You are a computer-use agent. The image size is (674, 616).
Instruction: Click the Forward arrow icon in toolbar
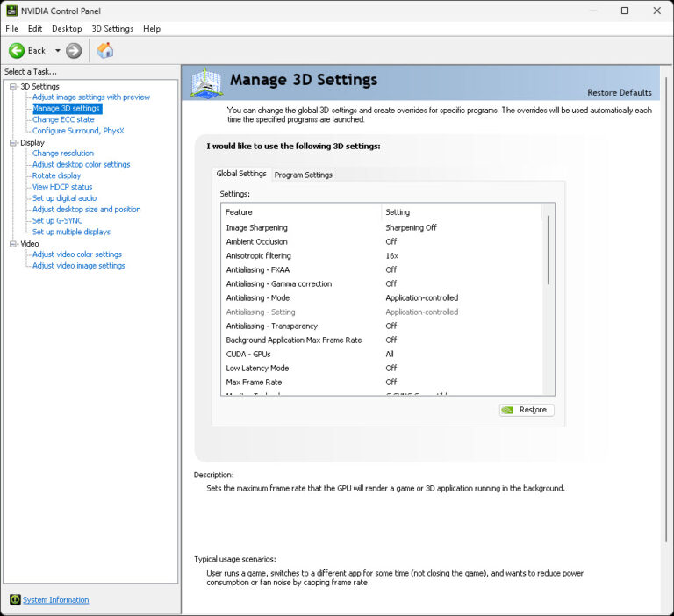pyautogui.click(x=74, y=51)
